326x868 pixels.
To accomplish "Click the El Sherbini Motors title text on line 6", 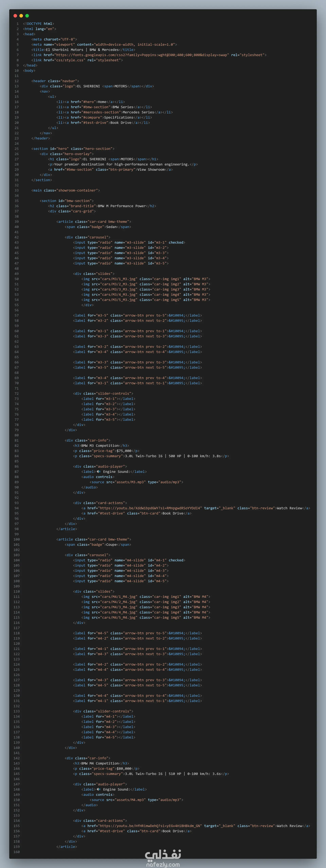I will [x=82, y=50].
